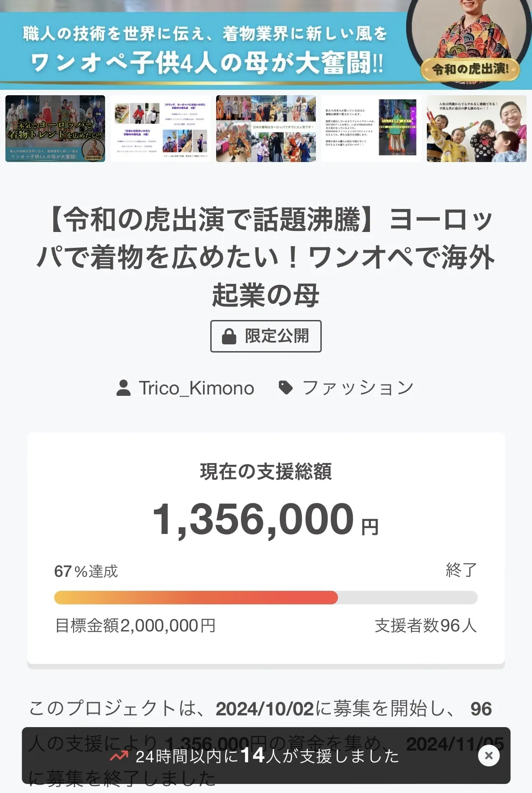The image size is (532, 793).
Task: Click the 限定公開 button
Action: [x=266, y=336]
